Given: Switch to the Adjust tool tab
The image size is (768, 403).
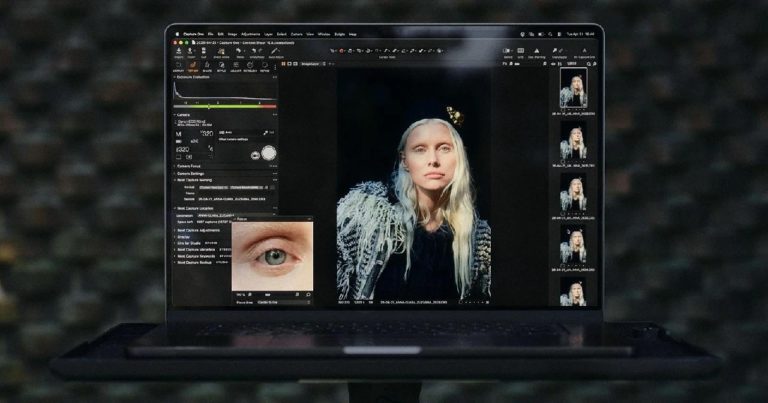Looking at the screenshot, I should [236, 66].
